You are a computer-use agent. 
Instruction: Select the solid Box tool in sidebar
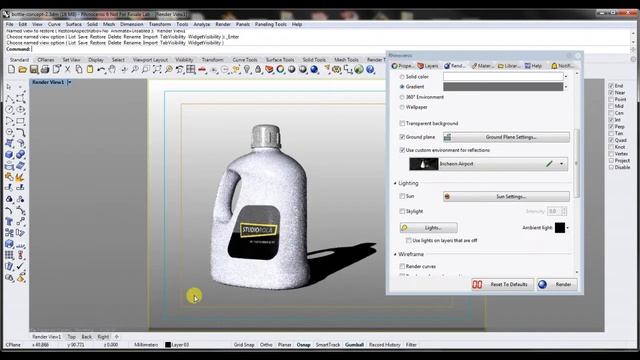[9, 155]
